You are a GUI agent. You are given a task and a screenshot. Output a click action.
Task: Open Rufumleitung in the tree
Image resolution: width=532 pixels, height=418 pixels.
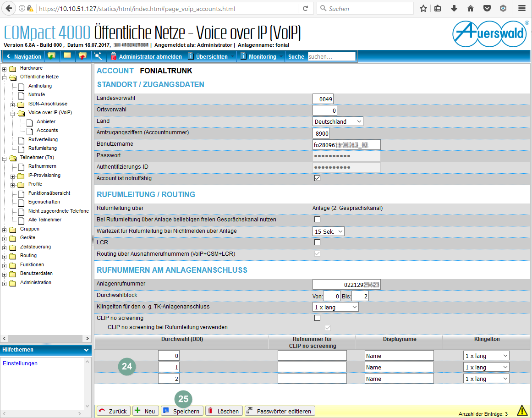tap(43, 148)
